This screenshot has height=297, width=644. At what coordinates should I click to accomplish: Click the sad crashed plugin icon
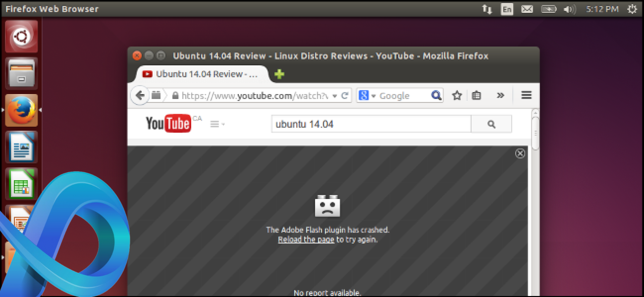pos(327,206)
